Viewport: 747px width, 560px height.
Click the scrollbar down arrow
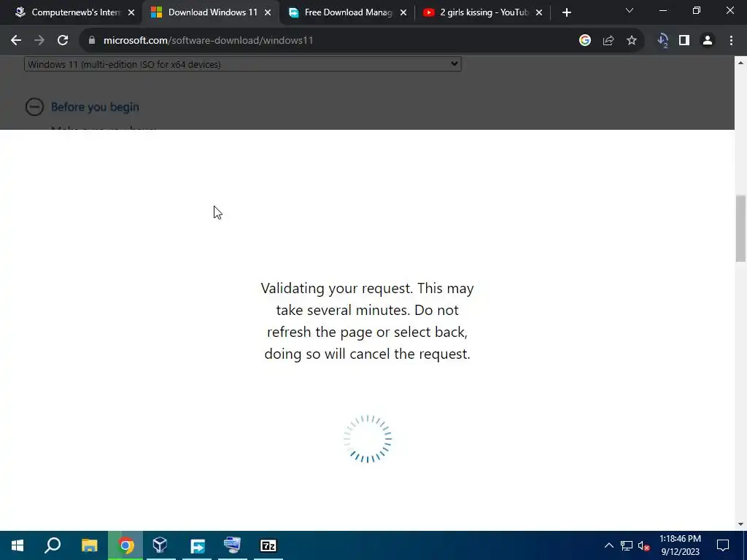coord(740,524)
